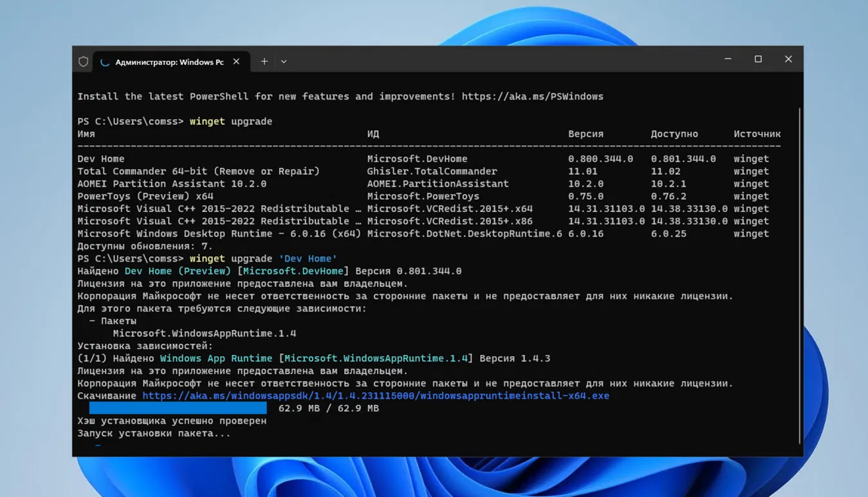Open a new terminal tab with the plus button
The width and height of the screenshot is (868, 497).
(x=264, y=62)
